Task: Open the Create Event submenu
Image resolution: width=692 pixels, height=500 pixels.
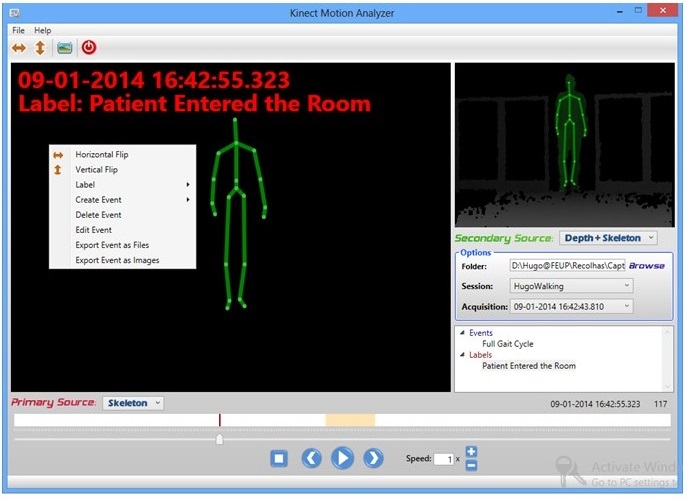Action: pos(122,200)
